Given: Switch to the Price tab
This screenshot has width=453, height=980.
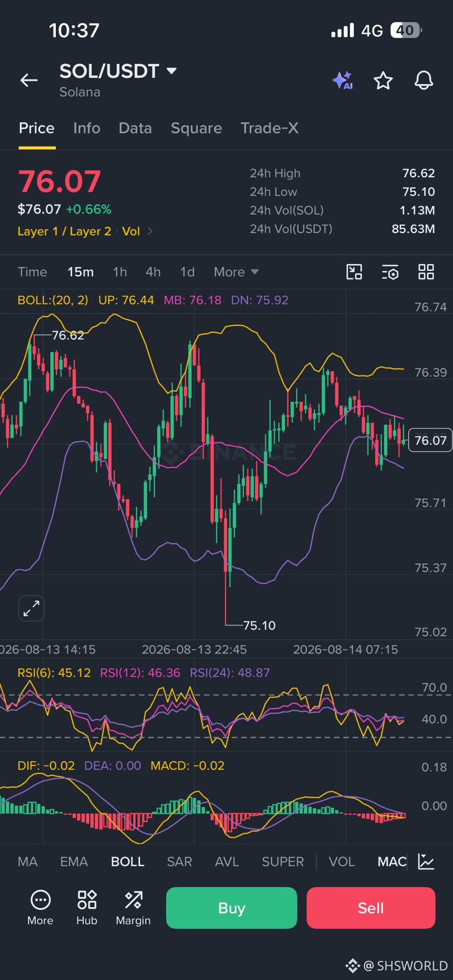Looking at the screenshot, I should [37, 128].
